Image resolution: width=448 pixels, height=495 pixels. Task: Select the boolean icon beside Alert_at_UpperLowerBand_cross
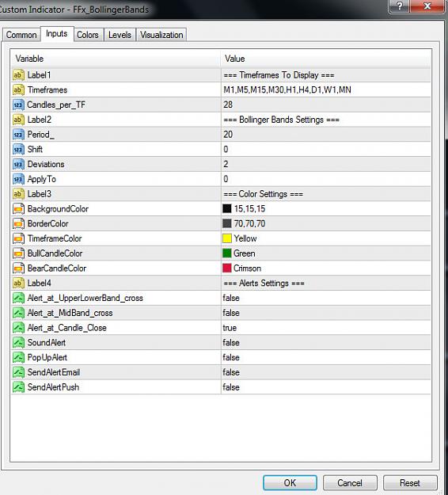pos(18,298)
